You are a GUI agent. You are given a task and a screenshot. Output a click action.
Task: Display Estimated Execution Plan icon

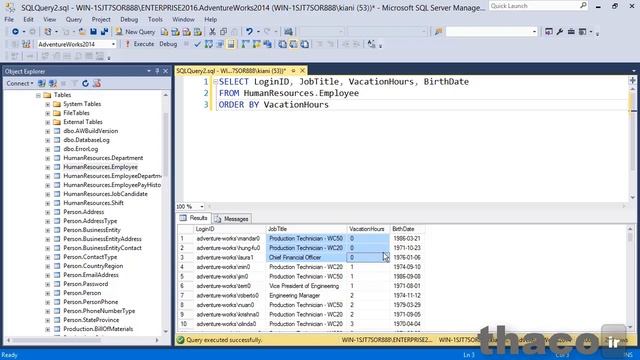(x=209, y=44)
